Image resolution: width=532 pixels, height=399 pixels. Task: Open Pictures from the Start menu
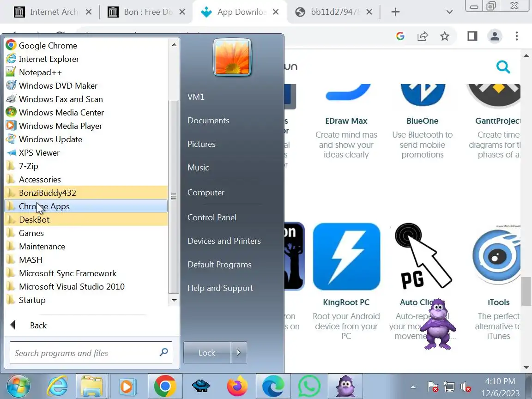pos(201,144)
